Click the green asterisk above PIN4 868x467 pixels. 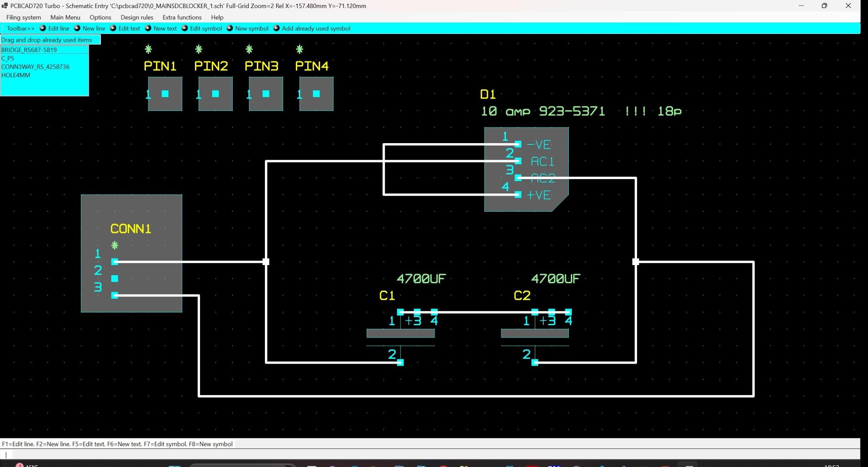(x=299, y=49)
